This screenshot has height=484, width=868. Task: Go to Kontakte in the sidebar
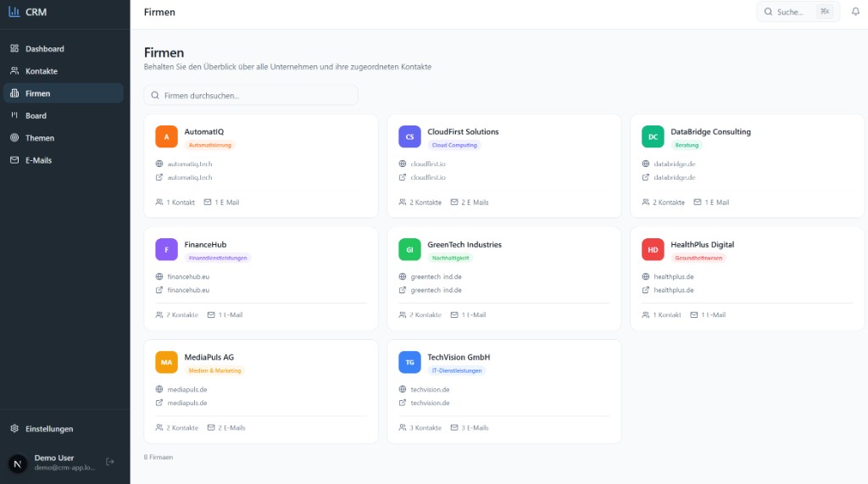point(42,71)
